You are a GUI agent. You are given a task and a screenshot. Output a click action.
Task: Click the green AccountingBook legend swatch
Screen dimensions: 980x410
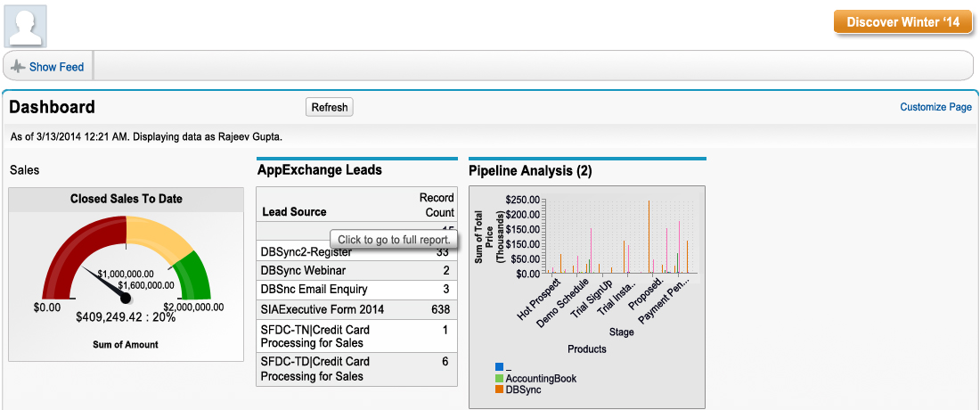pyautogui.click(x=499, y=379)
